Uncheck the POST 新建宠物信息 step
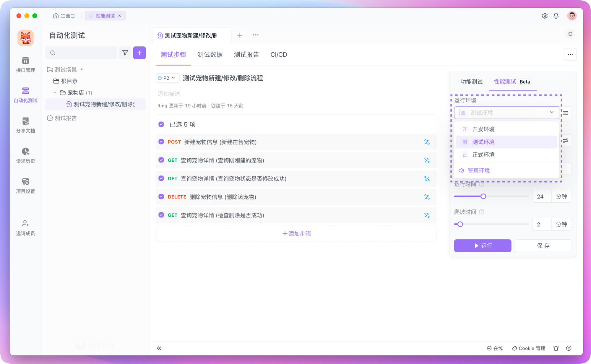This screenshot has width=591, height=364. tap(161, 142)
